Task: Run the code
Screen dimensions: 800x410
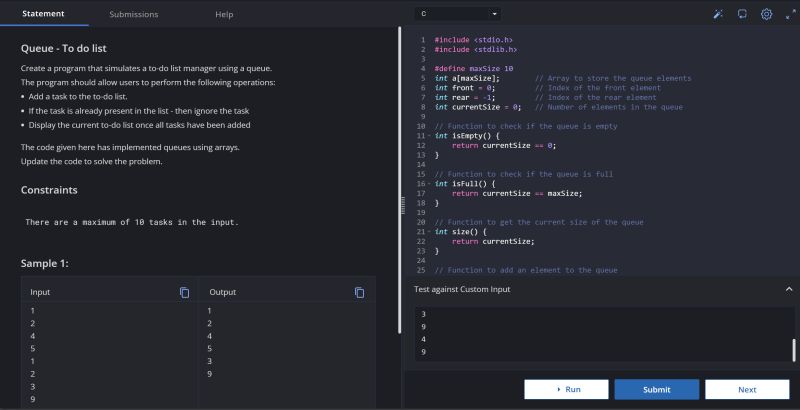Action: (x=566, y=389)
